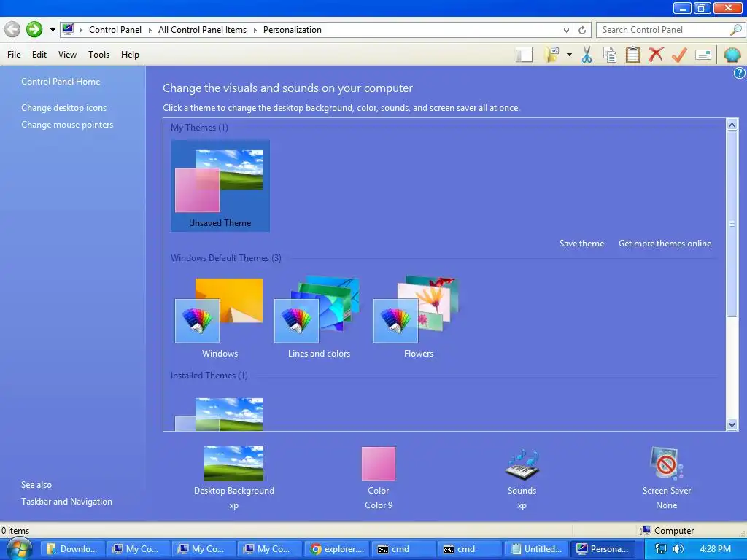This screenshot has height=560, width=747.
Task: Click the computer icon in address bar
Action: click(x=68, y=29)
